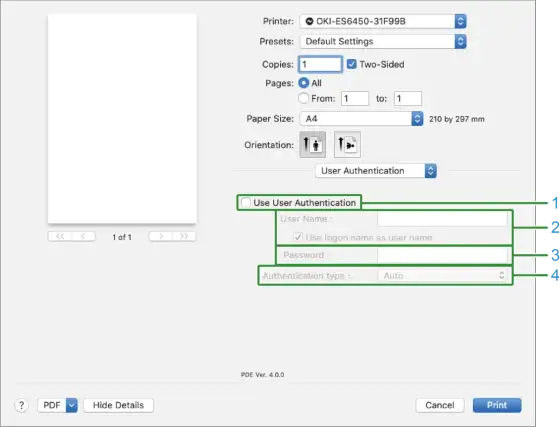Click the PDF button
This screenshot has height=427, width=560.
point(52,405)
